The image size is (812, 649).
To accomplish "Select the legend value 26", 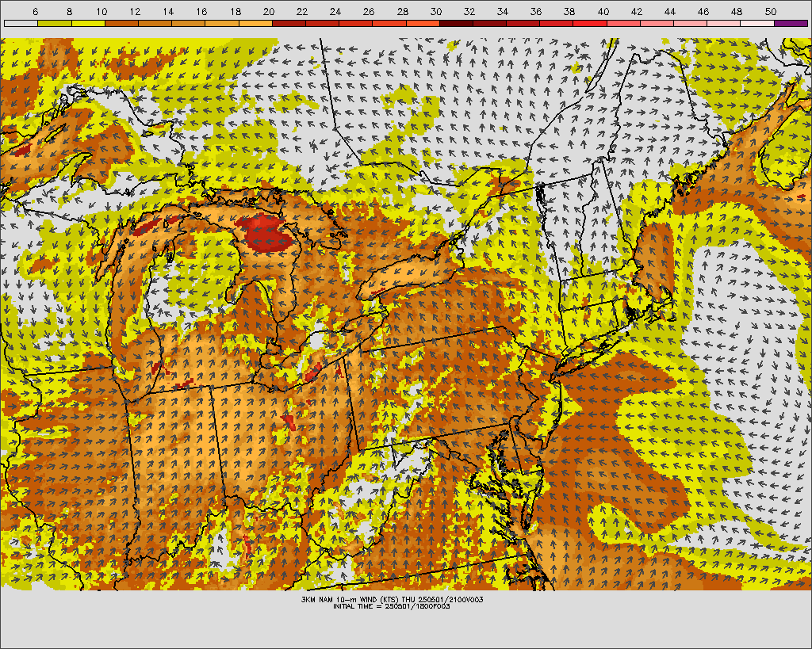I will [x=369, y=11].
